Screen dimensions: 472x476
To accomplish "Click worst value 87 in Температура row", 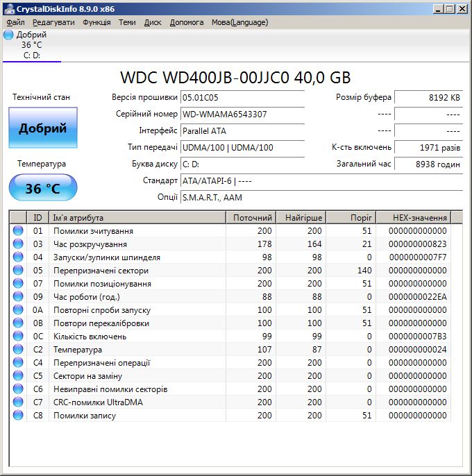I will tap(317, 350).
